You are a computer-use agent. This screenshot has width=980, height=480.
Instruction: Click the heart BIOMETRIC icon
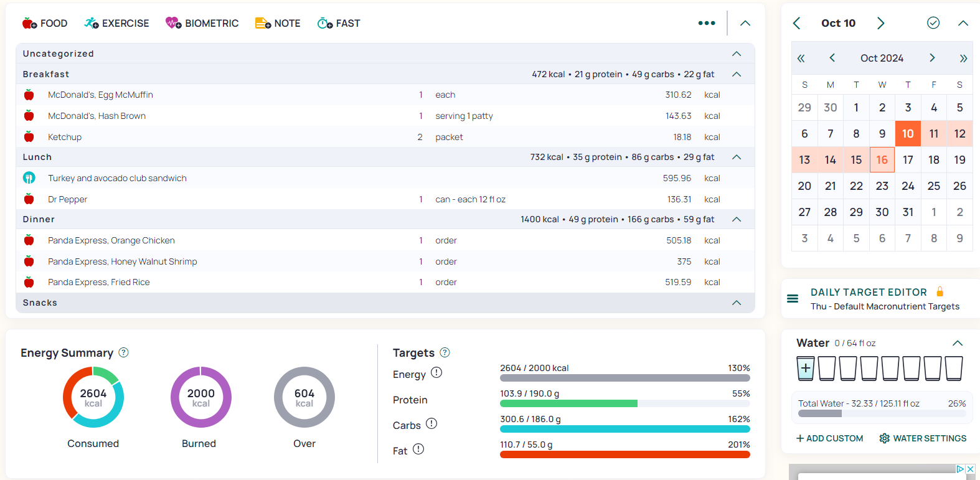(x=173, y=23)
